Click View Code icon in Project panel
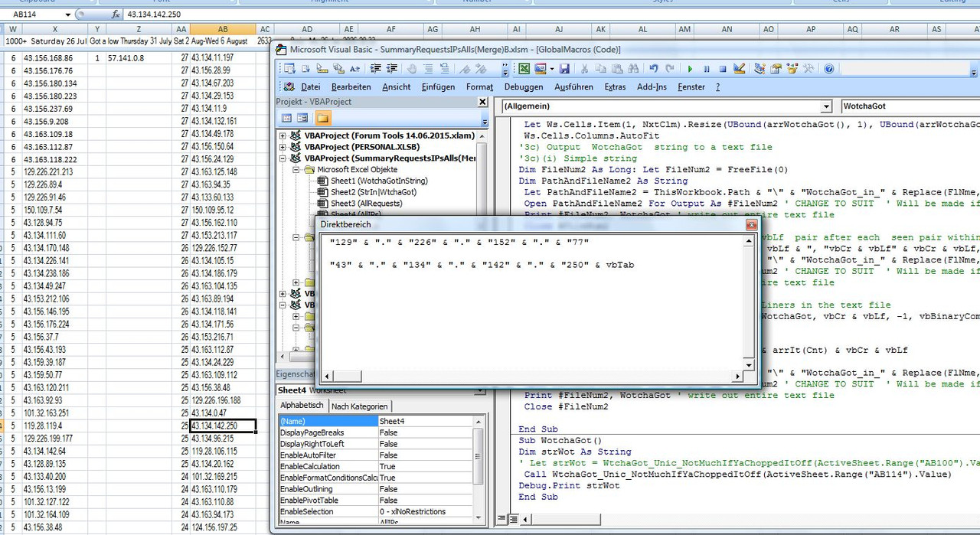Screen dimensions: 980x535 [x=287, y=118]
